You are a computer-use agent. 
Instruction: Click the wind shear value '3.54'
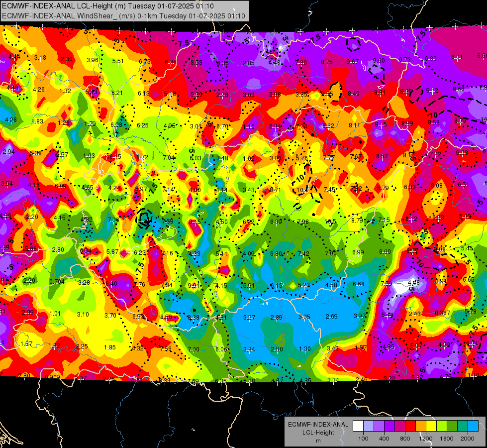pyautogui.click(x=7, y=184)
